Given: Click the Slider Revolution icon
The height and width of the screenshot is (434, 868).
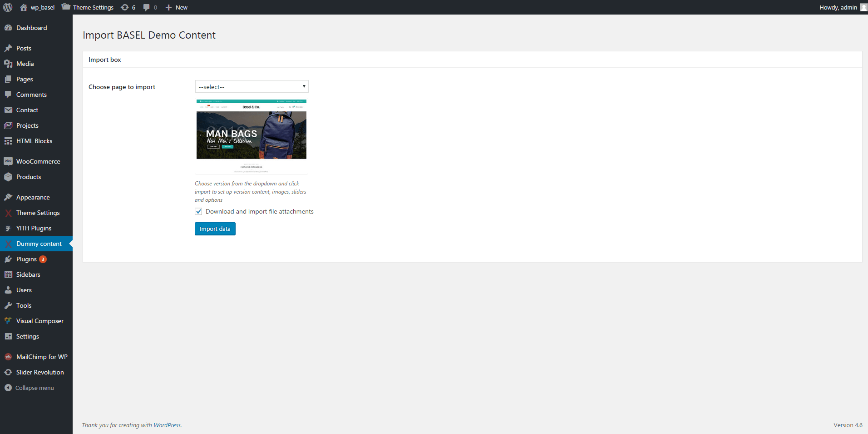Looking at the screenshot, I should coord(8,372).
